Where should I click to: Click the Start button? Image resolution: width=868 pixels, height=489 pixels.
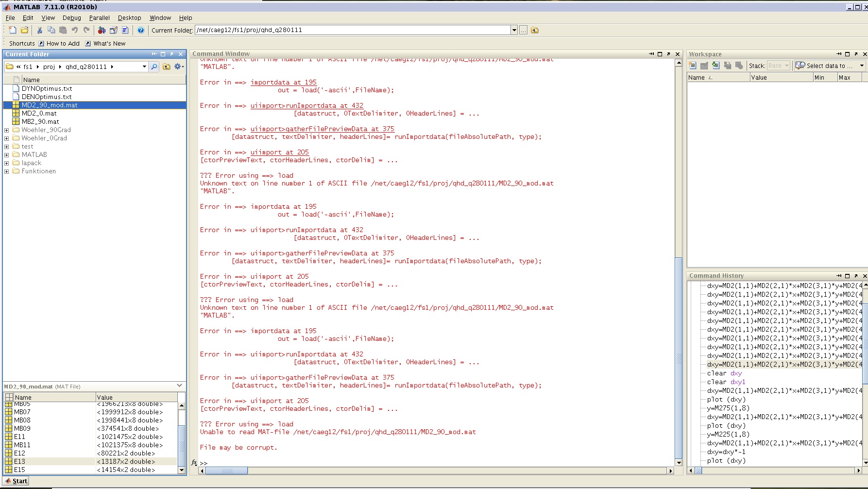tap(17, 481)
